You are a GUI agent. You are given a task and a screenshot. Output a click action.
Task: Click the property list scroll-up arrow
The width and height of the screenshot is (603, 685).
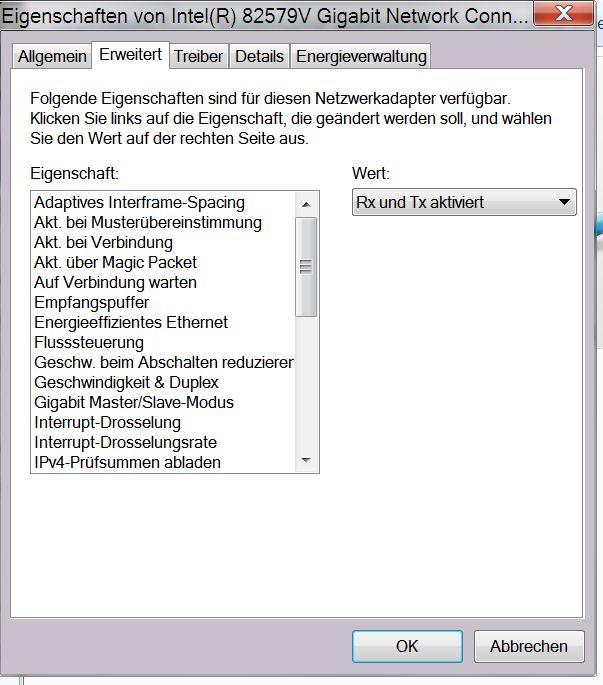click(306, 204)
